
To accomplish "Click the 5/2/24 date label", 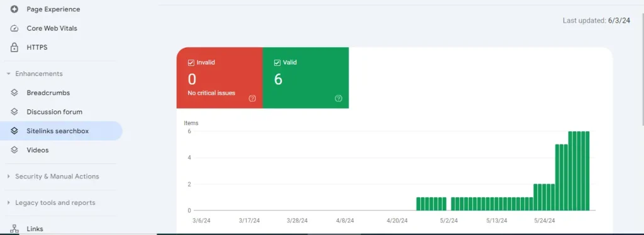I will click(x=448, y=221).
